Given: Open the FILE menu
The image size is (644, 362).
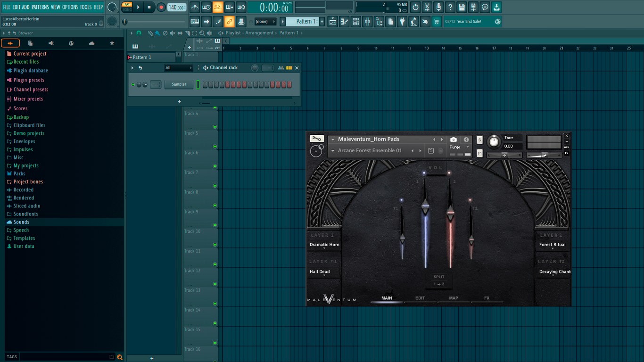Looking at the screenshot, I should tap(7, 7).
